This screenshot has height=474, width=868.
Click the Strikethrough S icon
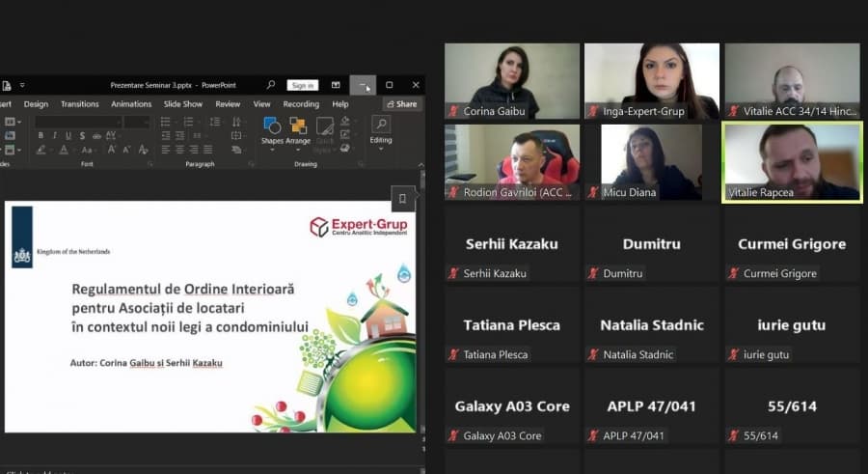point(82,135)
